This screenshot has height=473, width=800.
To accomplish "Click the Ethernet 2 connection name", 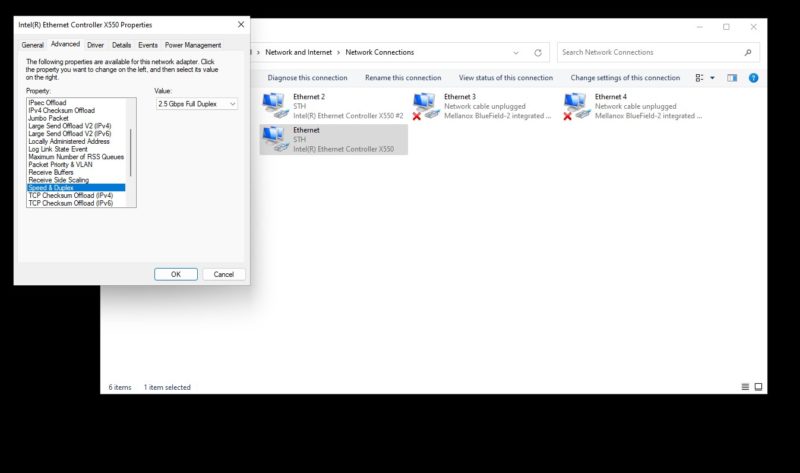I will (x=309, y=96).
